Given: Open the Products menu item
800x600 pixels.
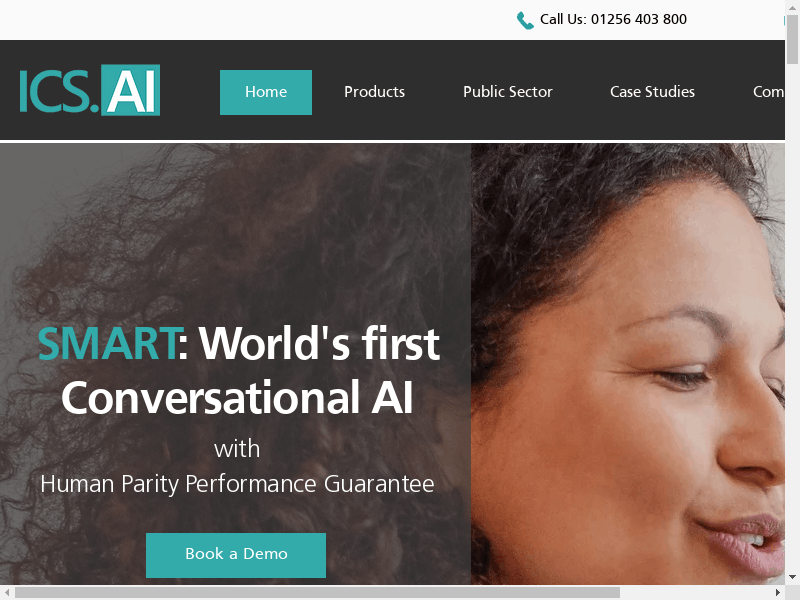Looking at the screenshot, I should pos(374,92).
